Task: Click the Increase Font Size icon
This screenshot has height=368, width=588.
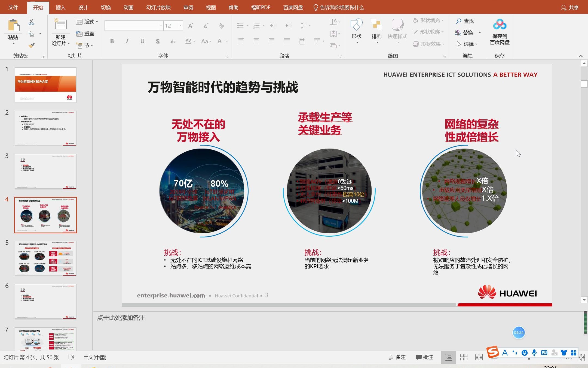Action: point(191,26)
